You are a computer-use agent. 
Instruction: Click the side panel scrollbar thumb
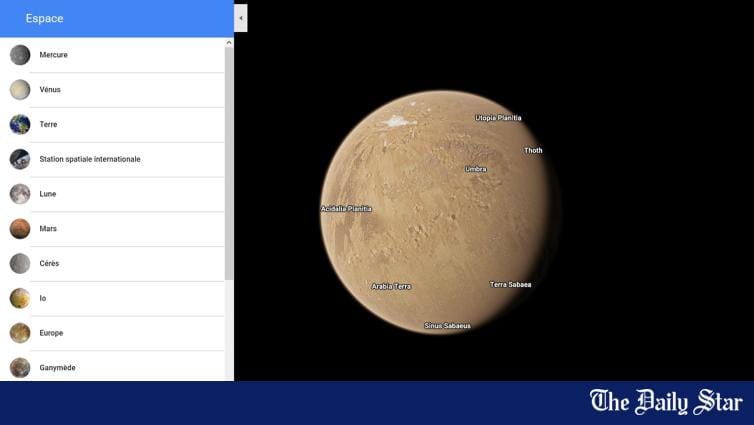pos(229,163)
